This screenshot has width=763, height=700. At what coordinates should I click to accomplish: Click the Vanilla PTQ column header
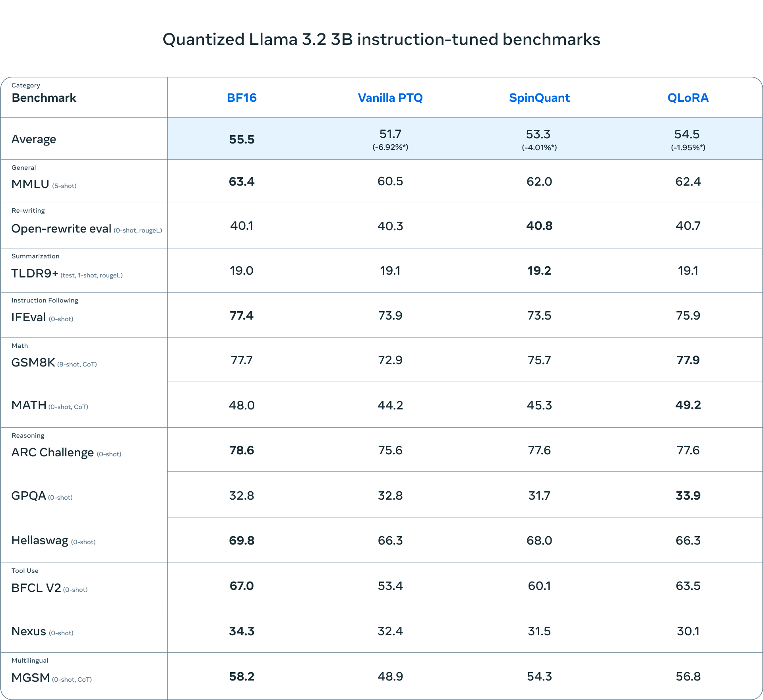point(390,98)
